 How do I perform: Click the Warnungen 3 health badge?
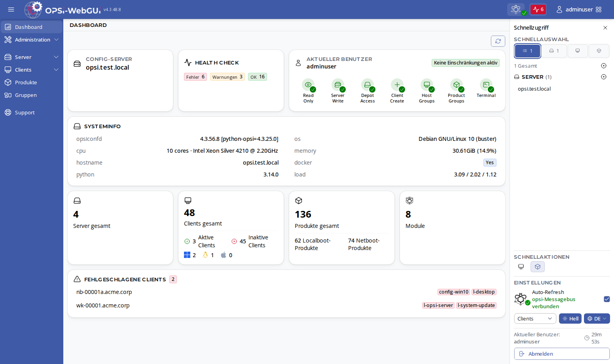(x=227, y=77)
